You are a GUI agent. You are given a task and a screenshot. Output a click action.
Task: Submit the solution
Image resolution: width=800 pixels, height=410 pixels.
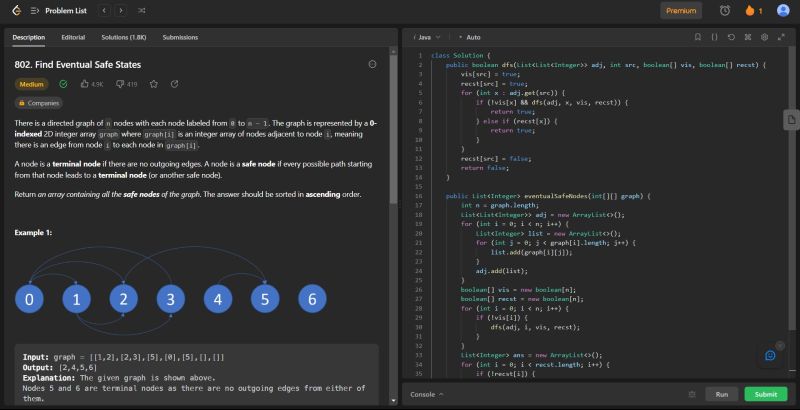pyautogui.click(x=766, y=394)
